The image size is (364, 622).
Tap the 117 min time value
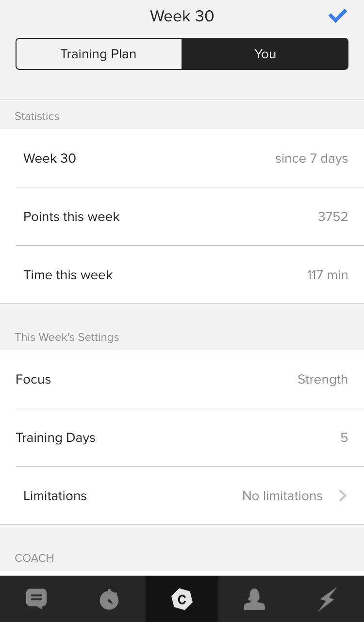(327, 275)
